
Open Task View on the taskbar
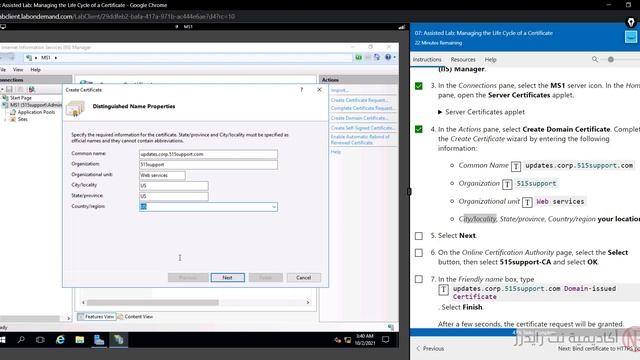point(40,340)
